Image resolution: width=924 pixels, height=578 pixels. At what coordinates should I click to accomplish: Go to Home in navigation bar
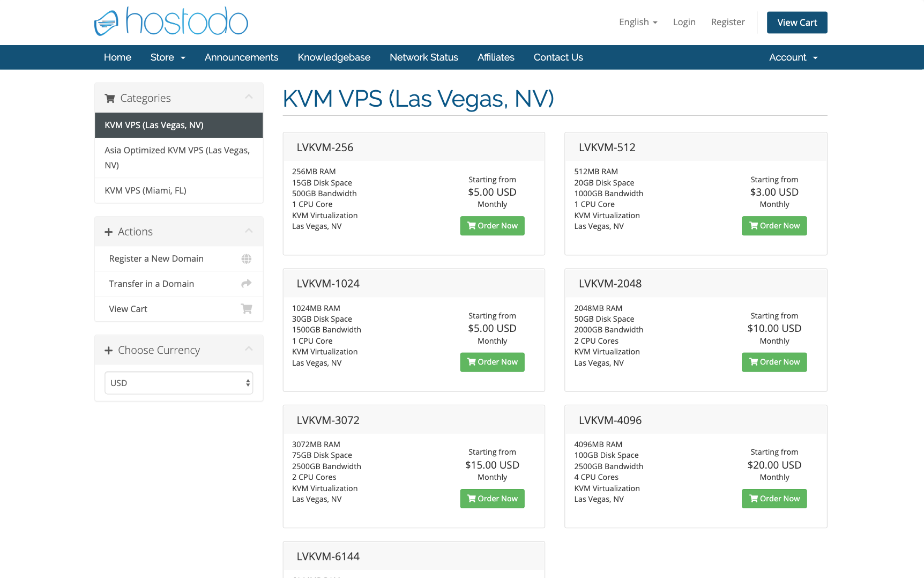point(117,57)
